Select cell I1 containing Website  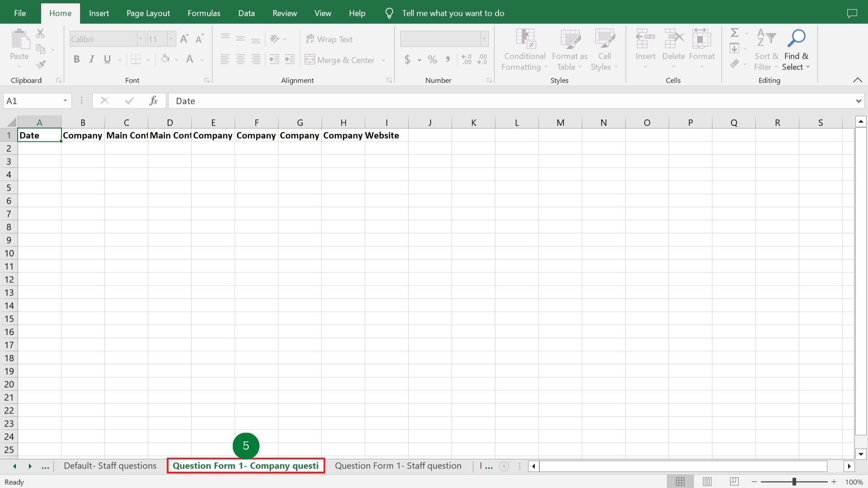click(x=386, y=136)
